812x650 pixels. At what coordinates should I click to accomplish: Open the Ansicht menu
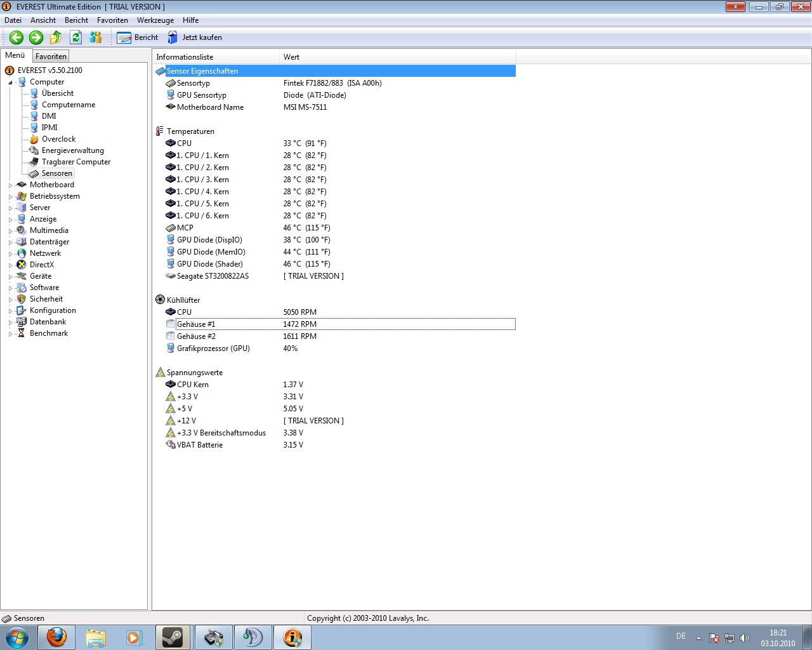tap(43, 20)
